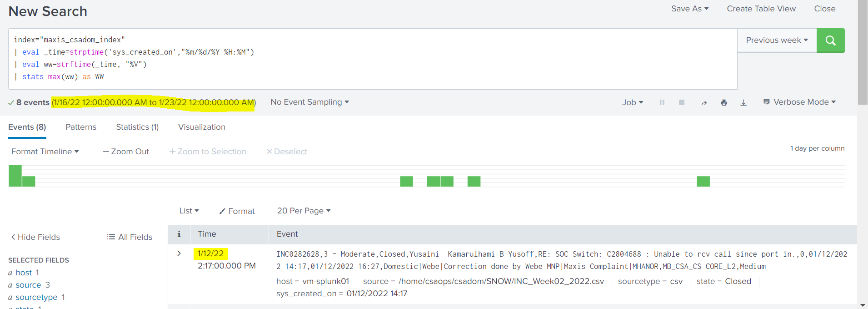Open the 20 Per Page dropdown
The width and height of the screenshot is (868, 309).
304,211
